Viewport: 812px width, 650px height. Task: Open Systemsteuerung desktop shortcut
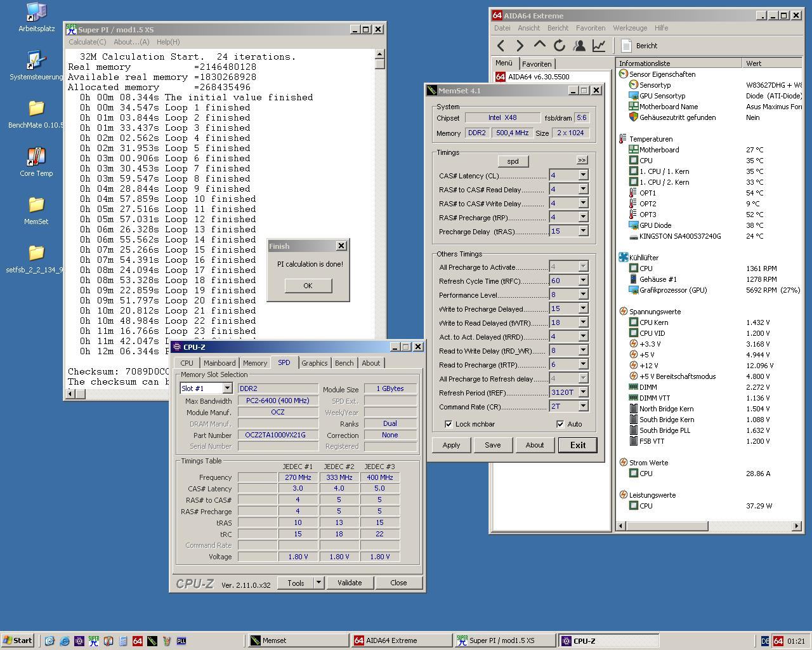pos(36,65)
